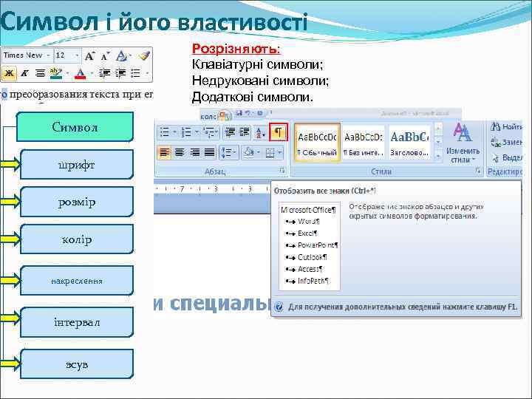Toggle align center in ribbon

180,152
